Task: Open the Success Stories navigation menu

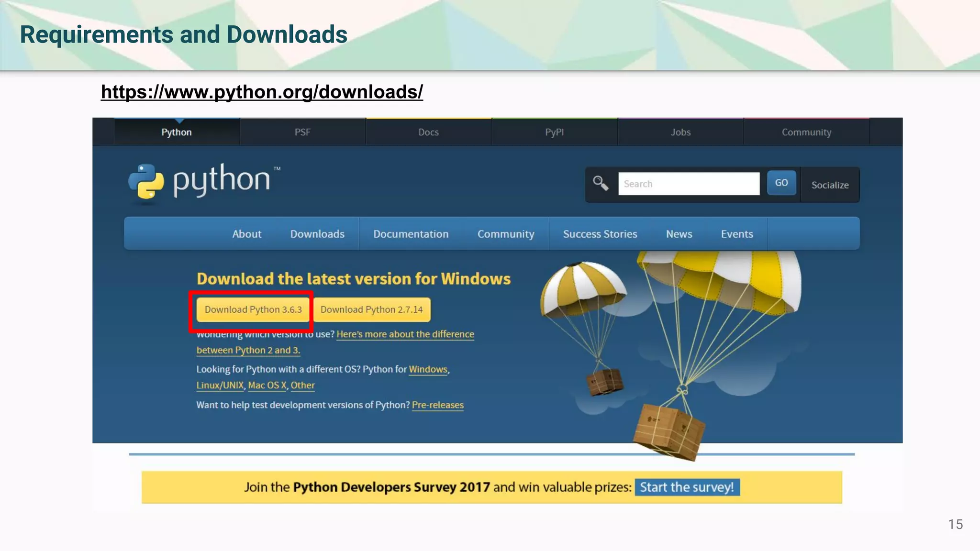Action: tap(600, 234)
